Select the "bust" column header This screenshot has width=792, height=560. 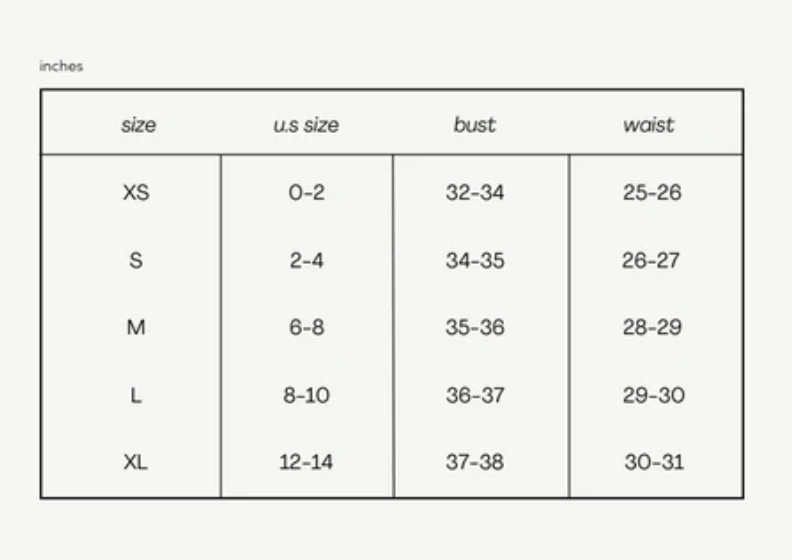pos(474,125)
